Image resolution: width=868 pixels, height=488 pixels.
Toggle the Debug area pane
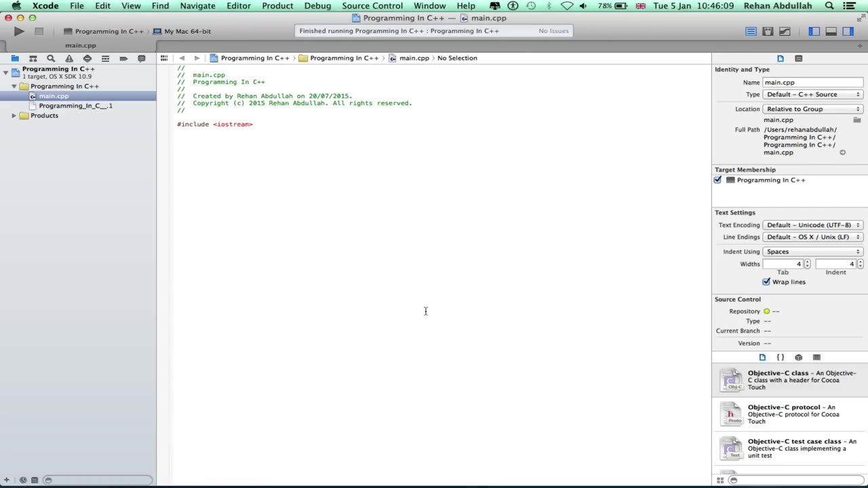click(831, 31)
